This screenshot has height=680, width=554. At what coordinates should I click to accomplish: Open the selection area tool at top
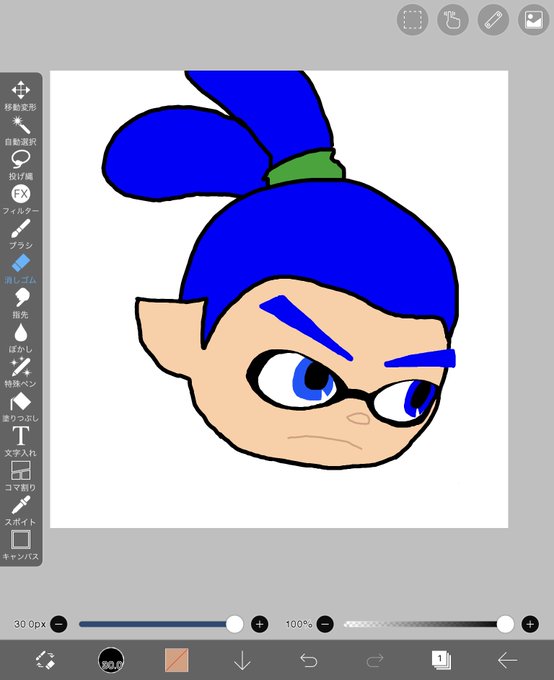(x=412, y=20)
